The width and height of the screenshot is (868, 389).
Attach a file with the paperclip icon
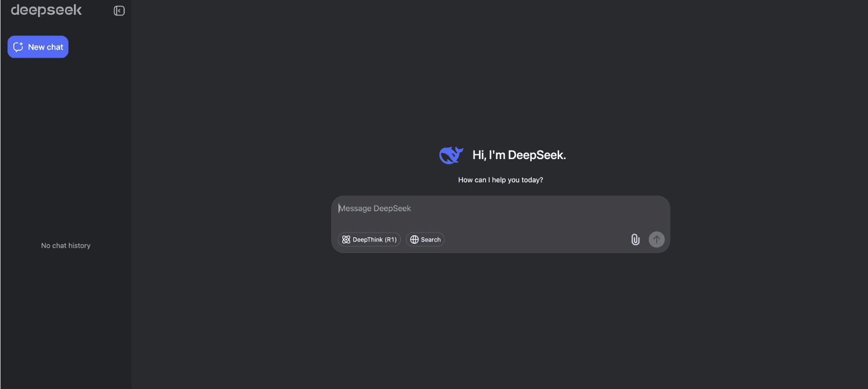point(635,239)
